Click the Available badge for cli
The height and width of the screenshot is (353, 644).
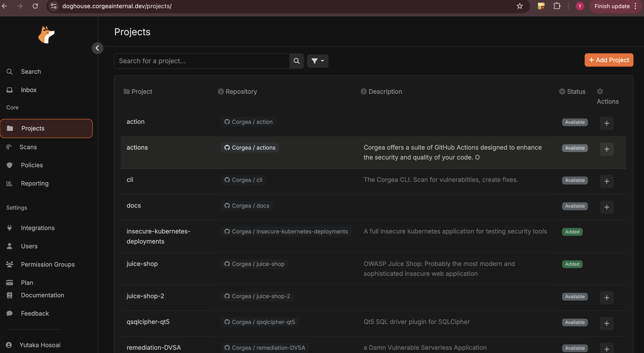(575, 180)
